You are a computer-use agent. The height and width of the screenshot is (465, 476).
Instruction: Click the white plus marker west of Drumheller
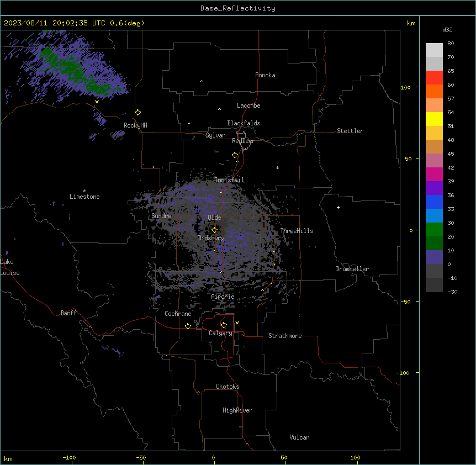338,207
